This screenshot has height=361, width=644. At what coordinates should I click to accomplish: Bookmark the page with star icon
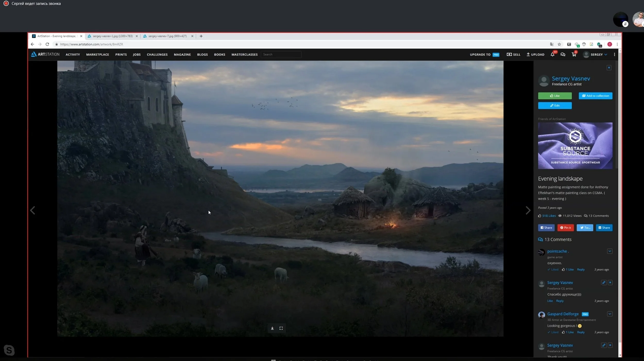[x=559, y=44]
